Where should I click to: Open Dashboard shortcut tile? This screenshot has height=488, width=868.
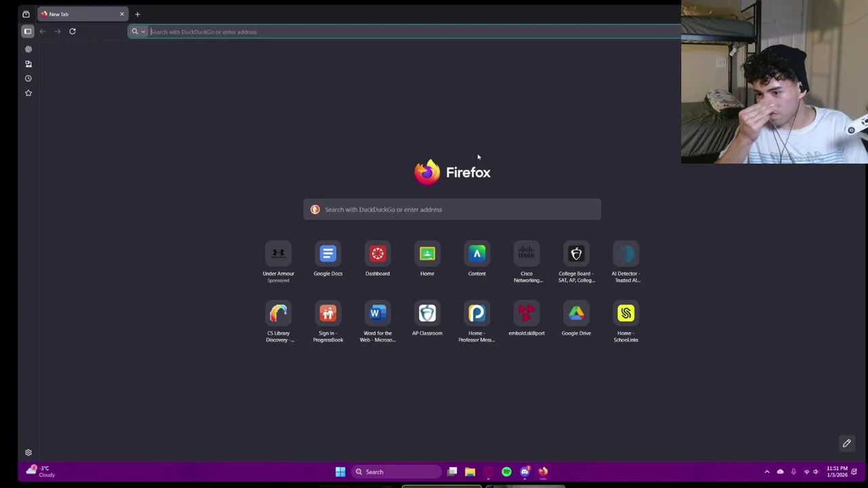click(x=378, y=260)
